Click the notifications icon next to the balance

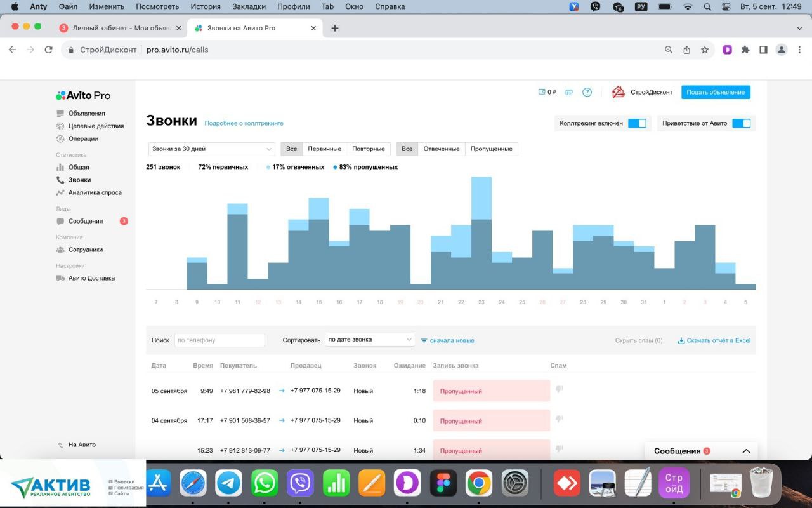click(569, 92)
